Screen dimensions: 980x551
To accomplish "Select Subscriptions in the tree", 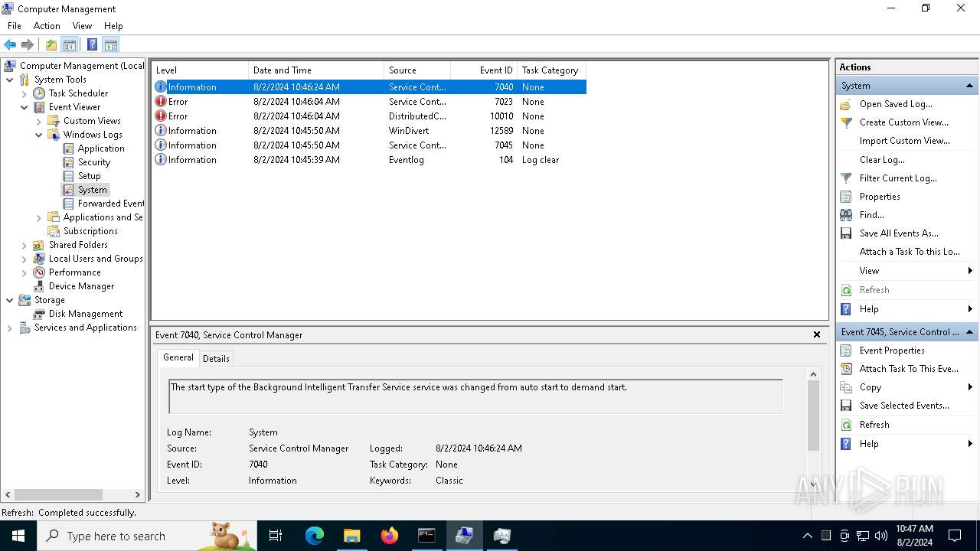I will click(90, 231).
